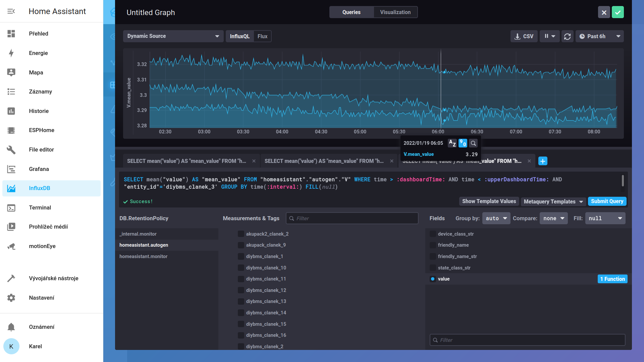Add a new query with plus icon
The width and height of the screenshot is (644, 362).
(543, 161)
